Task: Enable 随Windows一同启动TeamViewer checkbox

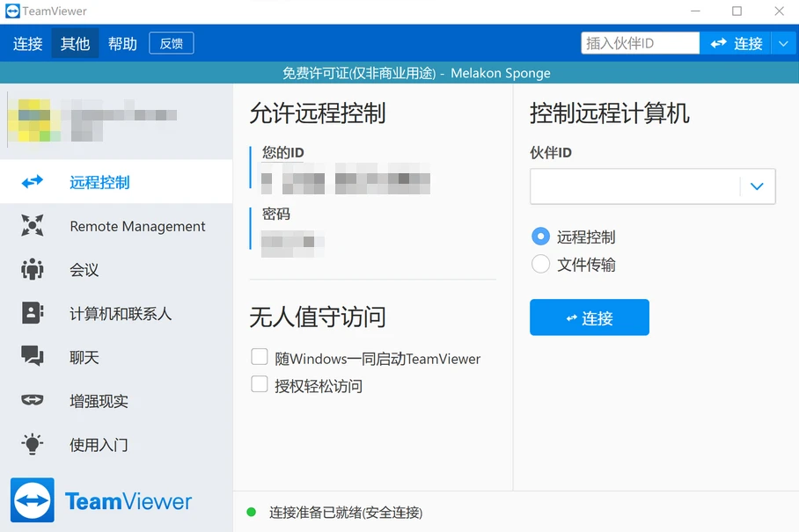Action: tap(260, 357)
